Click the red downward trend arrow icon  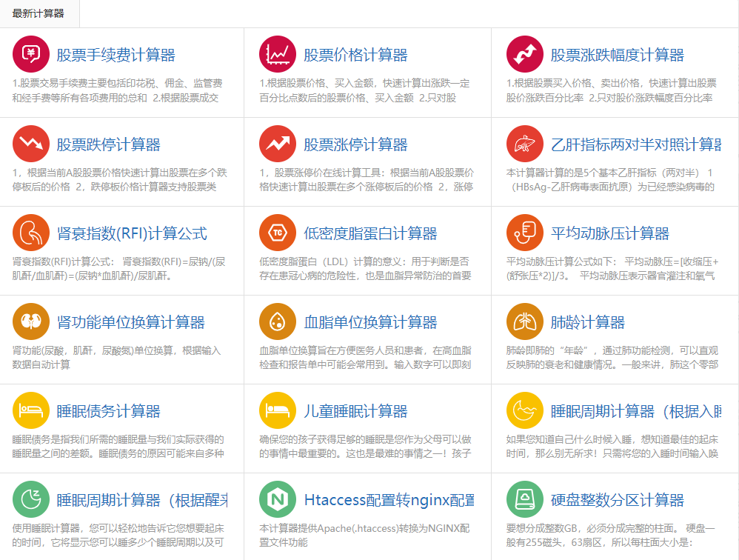point(30,144)
